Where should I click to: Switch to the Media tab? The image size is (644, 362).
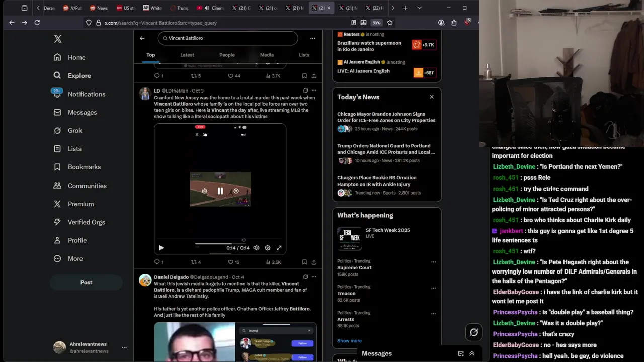267,55
